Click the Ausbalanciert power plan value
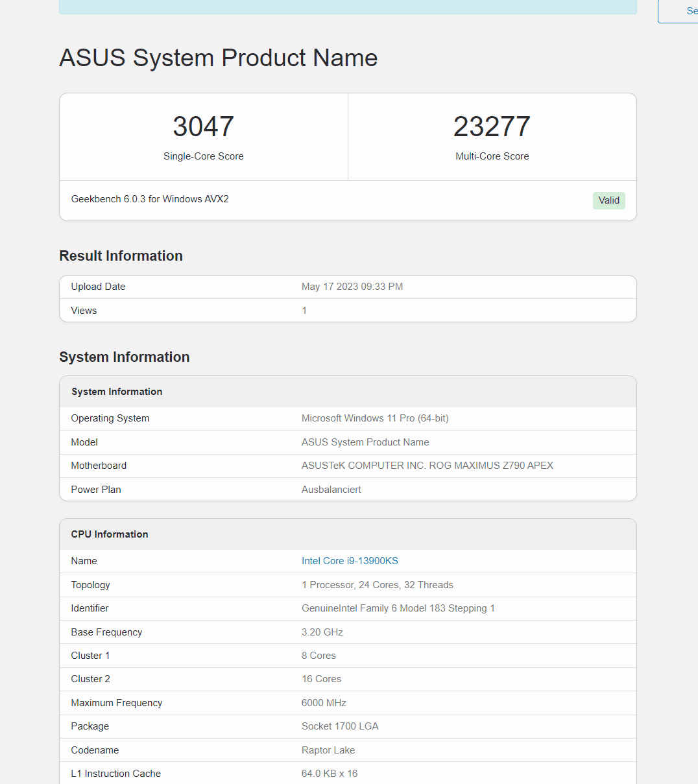Image resolution: width=698 pixels, height=784 pixels. click(331, 490)
